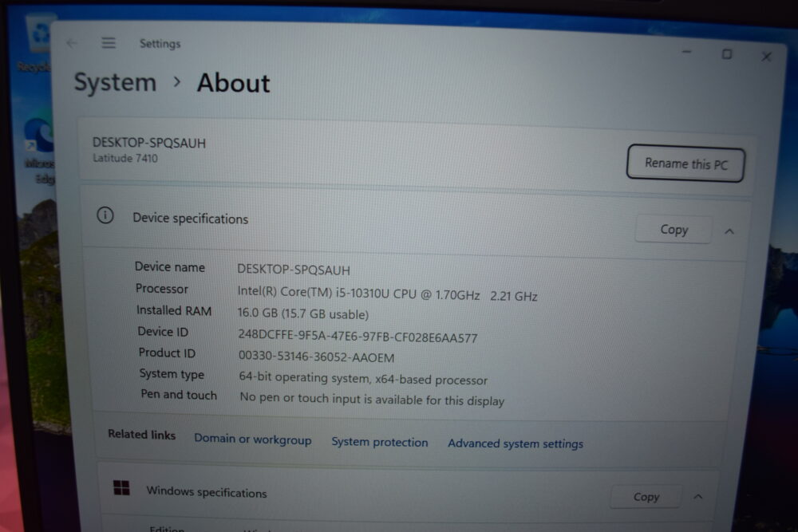Select the installed RAM value 16.0 GB
The height and width of the screenshot is (532, 798).
point(302,313)
